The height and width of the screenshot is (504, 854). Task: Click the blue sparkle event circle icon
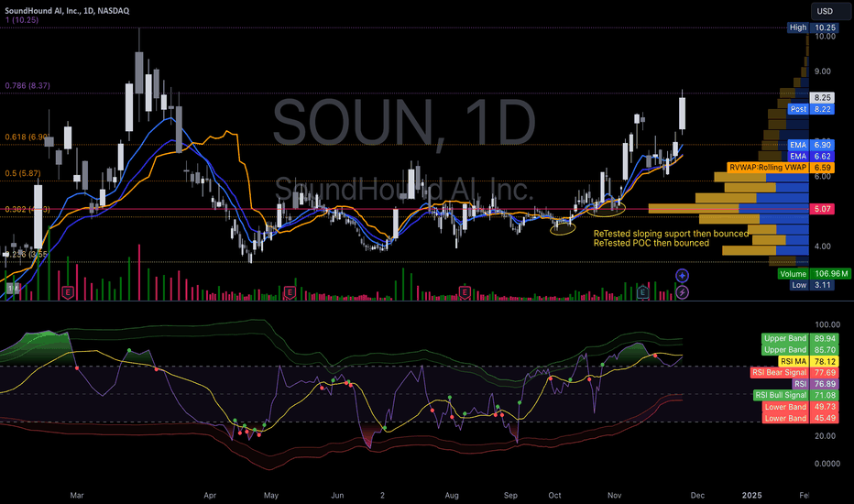[x=682, y=275]
